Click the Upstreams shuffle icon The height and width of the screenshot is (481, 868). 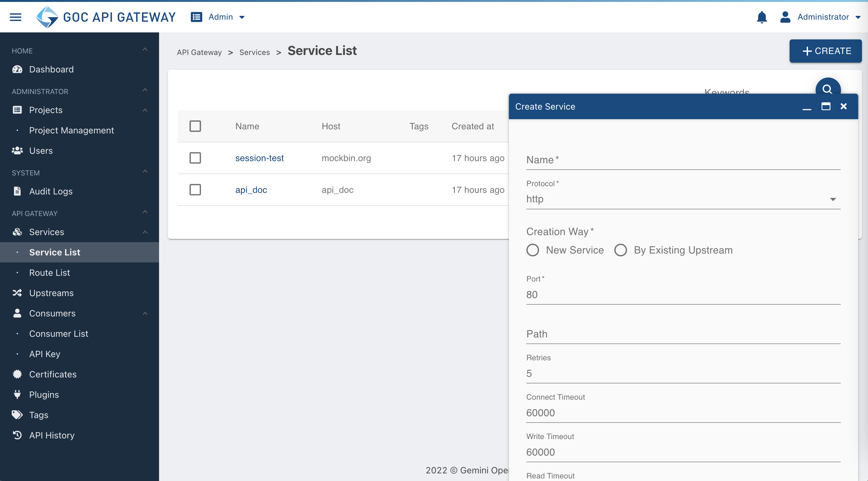[x=17, y=293]
